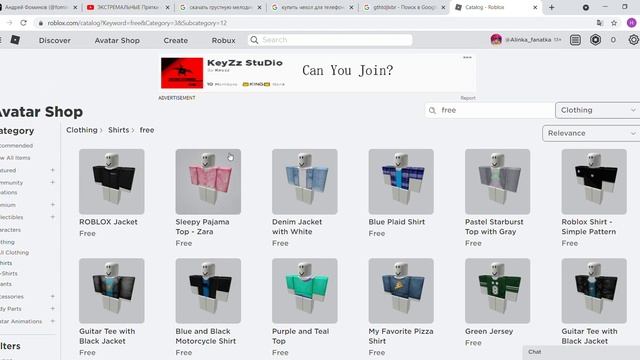Select the Characters sidebar entry

coord(11,230)
